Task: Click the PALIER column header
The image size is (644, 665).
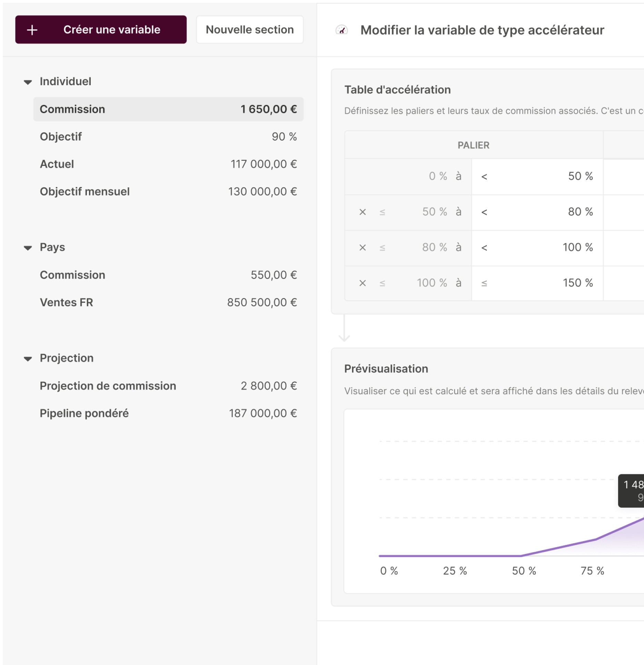Action: click(473, 145)
